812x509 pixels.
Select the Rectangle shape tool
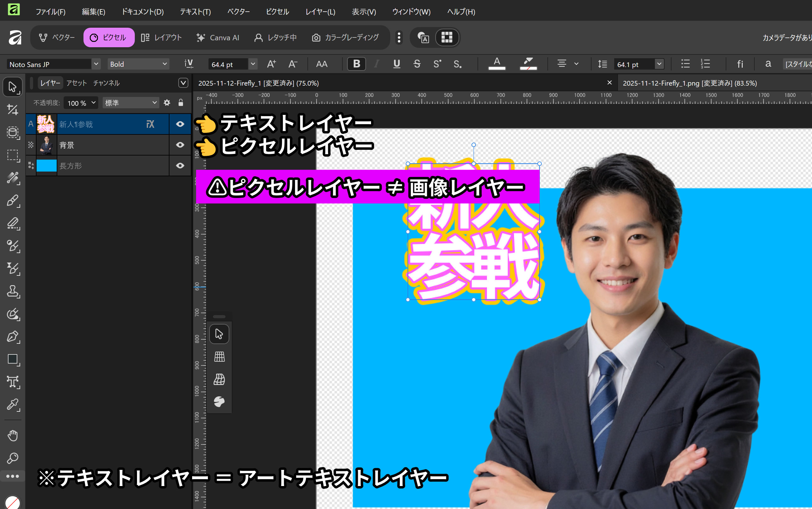[13, 359]
